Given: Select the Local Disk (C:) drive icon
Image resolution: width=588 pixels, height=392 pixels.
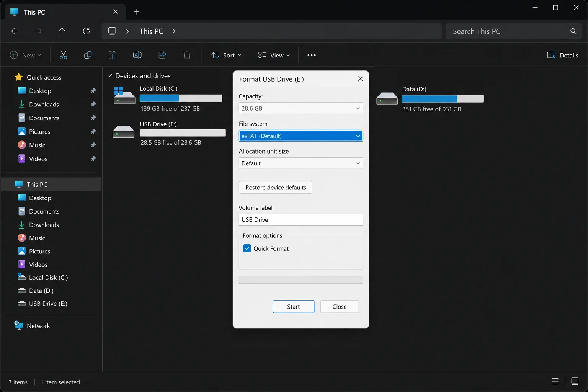Looking at the screenshot, I should point(124,95).
